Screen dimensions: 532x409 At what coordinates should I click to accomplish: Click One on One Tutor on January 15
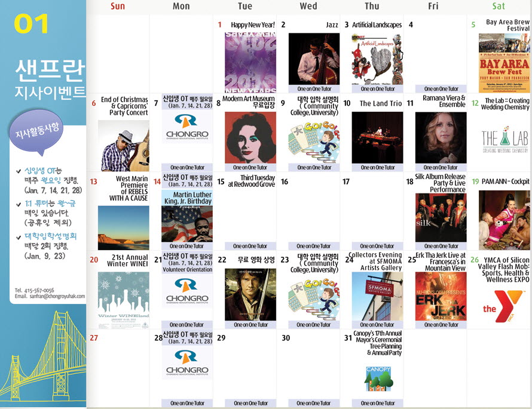click(x=250, y=246)
